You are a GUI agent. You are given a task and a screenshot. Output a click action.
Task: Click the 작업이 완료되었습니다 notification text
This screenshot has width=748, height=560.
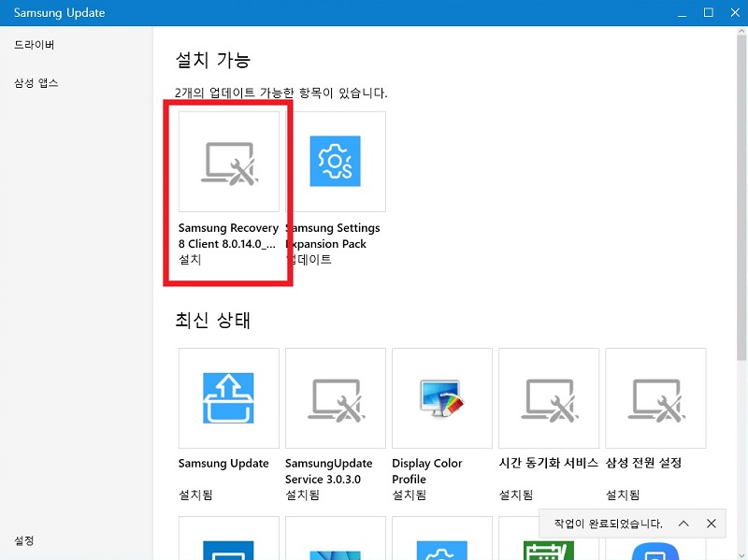click(x=609, y=524)
